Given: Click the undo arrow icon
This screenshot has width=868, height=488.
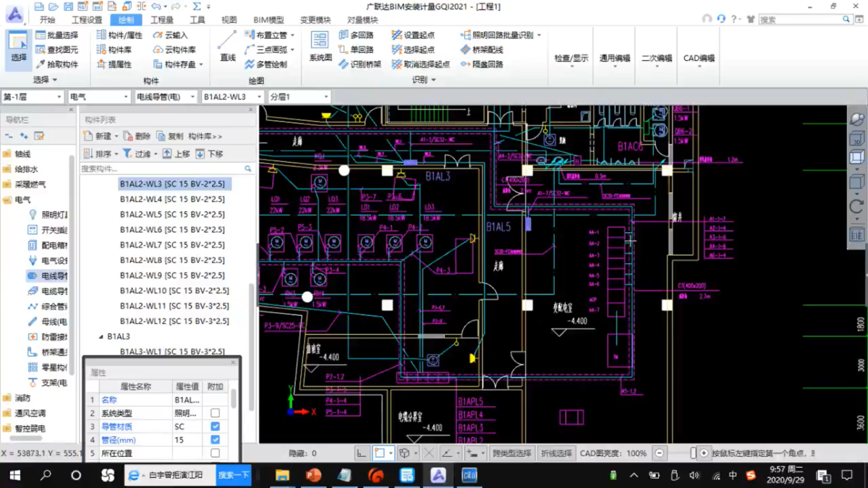Looking at the screenshot, I should (156, 7).
